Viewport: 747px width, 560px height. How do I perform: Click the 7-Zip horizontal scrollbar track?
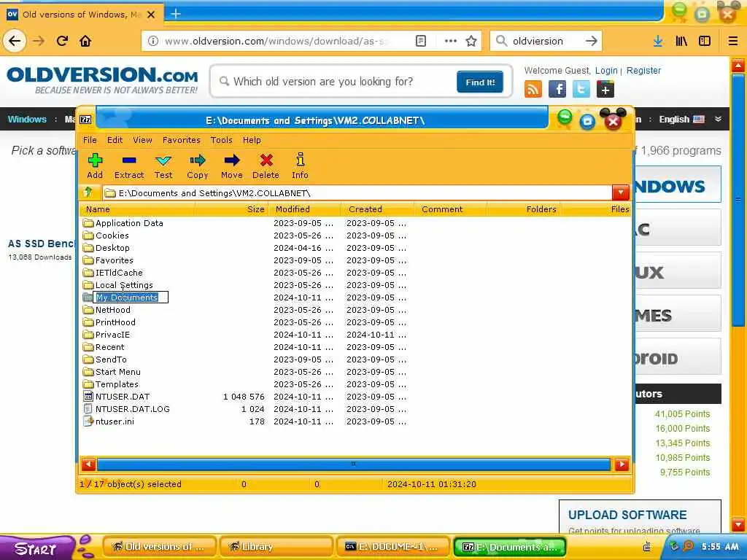click(353, 464)
